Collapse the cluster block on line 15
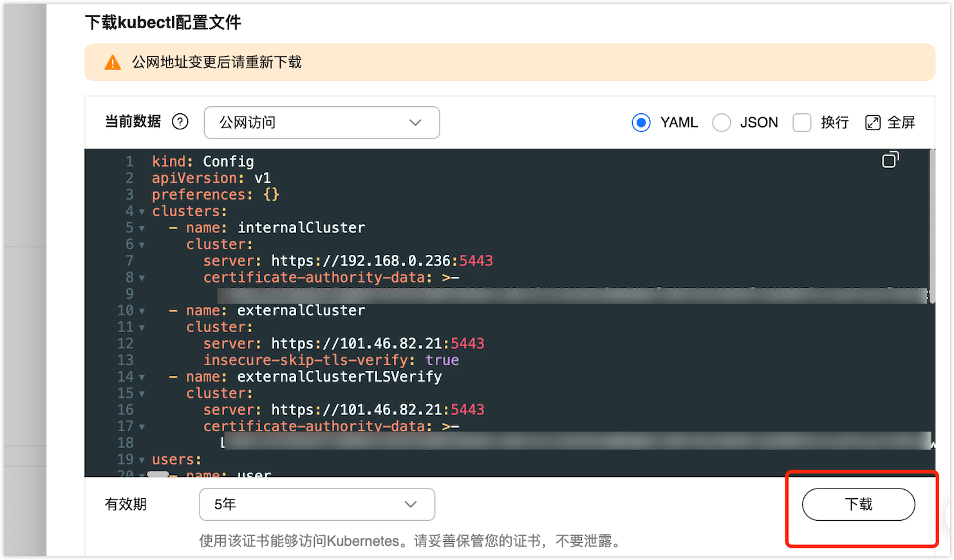The image size is (954, 560). coord(141,393)
